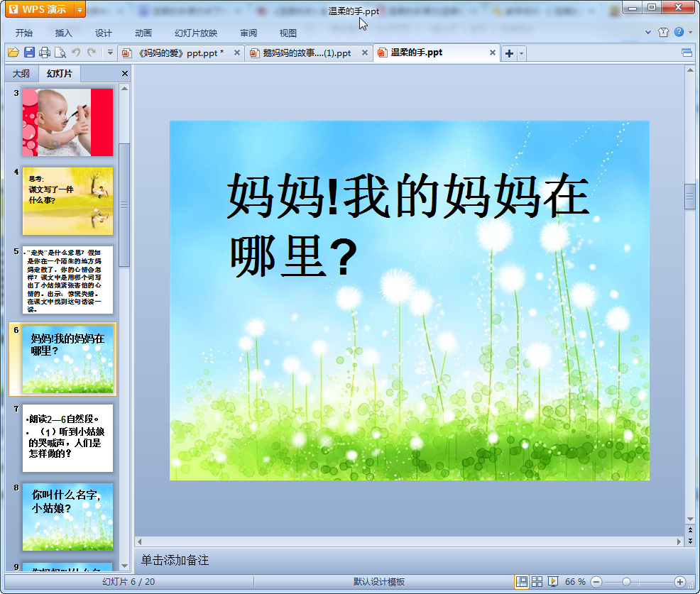Click the 66 % zoom level
The height and width of the screenshot is (594, 700).
575,581
